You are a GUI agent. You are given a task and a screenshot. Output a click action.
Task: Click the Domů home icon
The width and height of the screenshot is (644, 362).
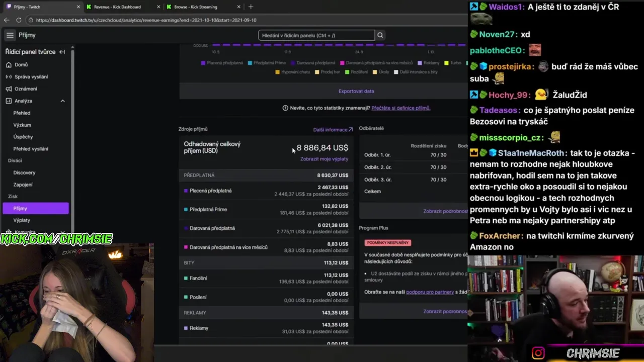click(x=9, y=65)
